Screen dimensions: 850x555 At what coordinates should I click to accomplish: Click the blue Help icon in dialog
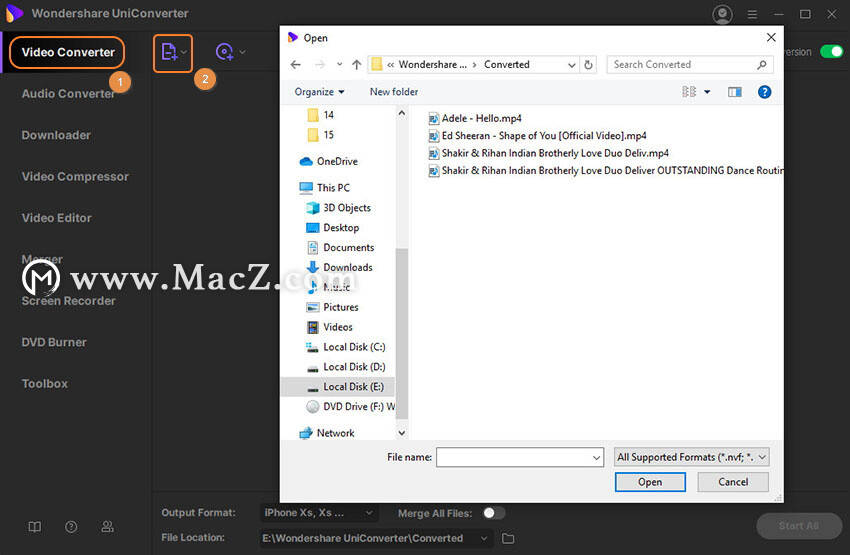point(764,92)
